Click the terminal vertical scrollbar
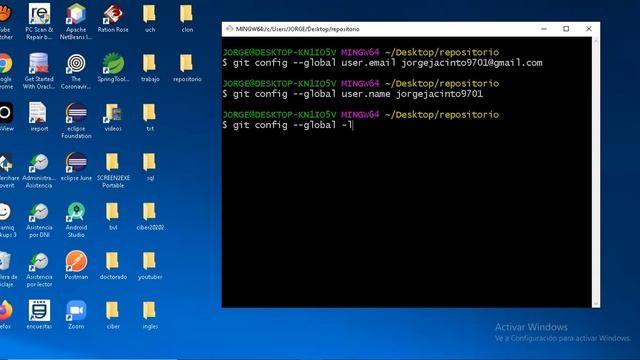The width and height of the screenshot is (640, 360). [596, 172]
